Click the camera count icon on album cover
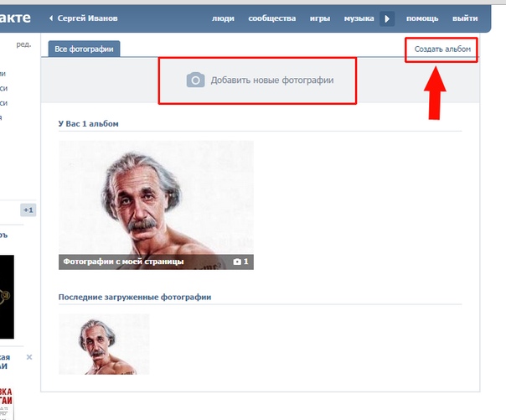506x420 pixels. pyautogui.click(x=237, y=262)
